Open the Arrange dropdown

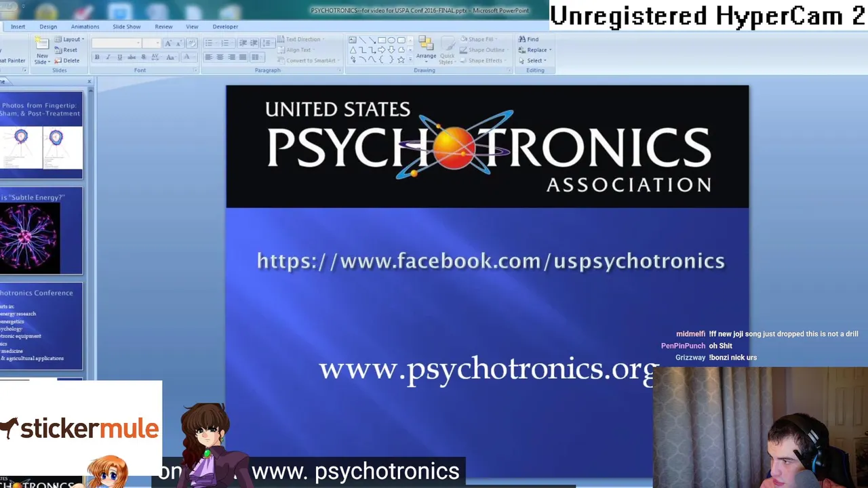click(426, 49)
